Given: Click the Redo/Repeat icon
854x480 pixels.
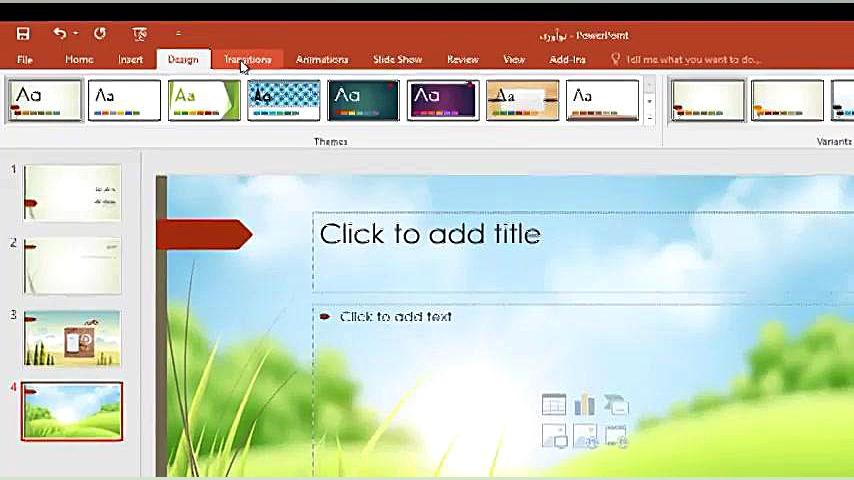Looking at the screenshot, I should pyautogui.click(x=100, y=34).
